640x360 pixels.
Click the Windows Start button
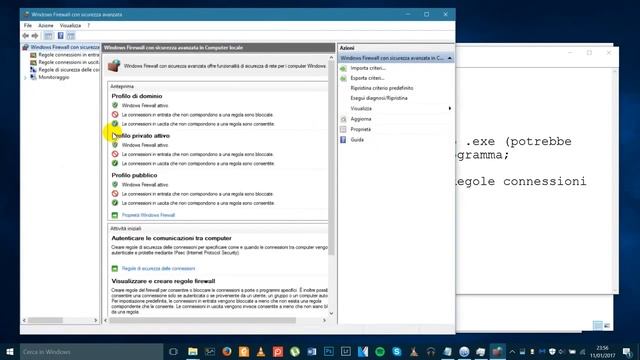(10, 351)
